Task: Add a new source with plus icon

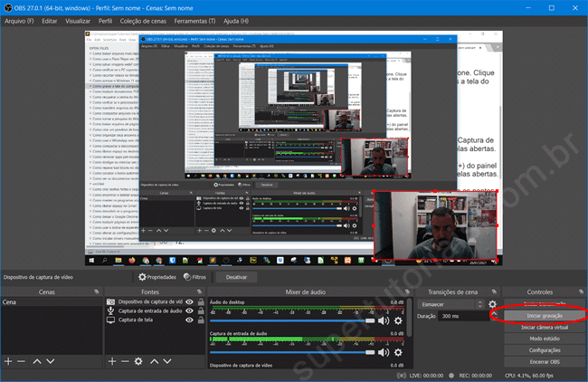Action: click(x=111, y=360)
